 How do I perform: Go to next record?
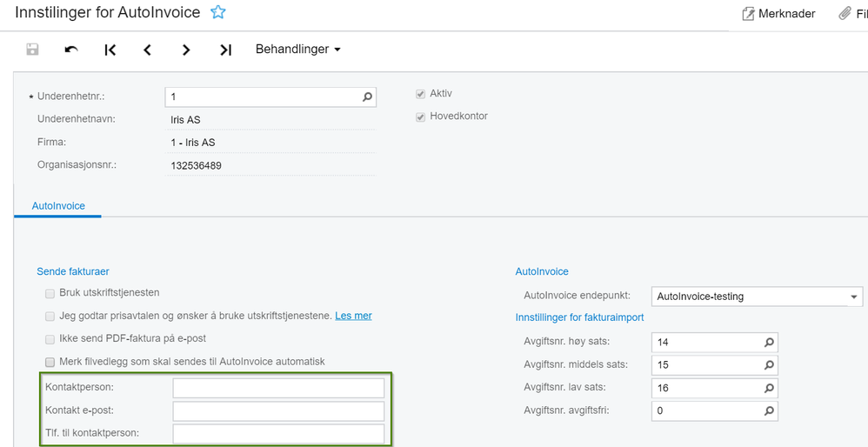click(x=186, y=50)
